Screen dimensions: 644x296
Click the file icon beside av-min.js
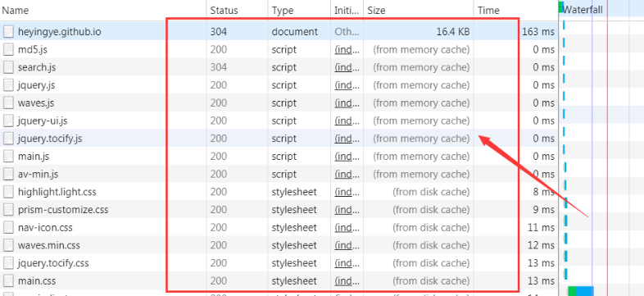pyautogui.click(x=8, y=175)
